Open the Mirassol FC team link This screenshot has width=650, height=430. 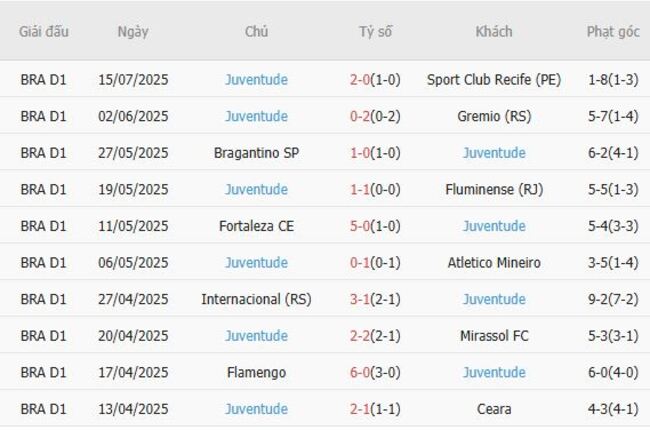[494, 336]
